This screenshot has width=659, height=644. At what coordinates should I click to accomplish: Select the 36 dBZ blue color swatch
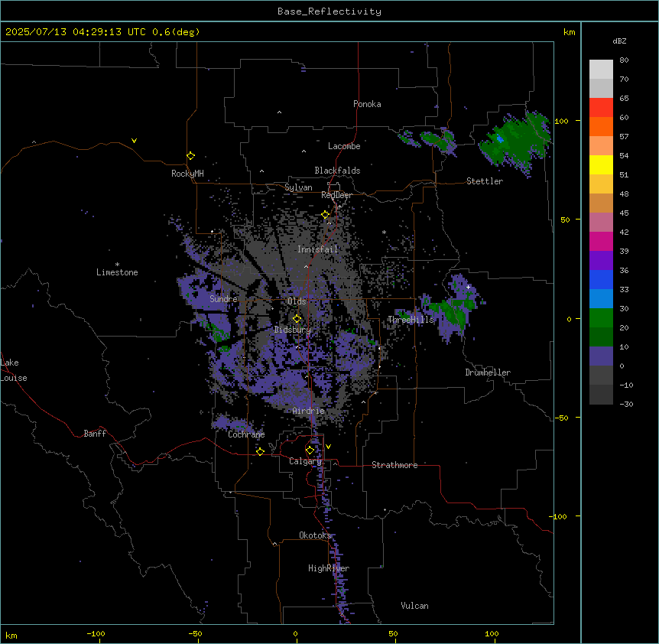pos(601,279)
